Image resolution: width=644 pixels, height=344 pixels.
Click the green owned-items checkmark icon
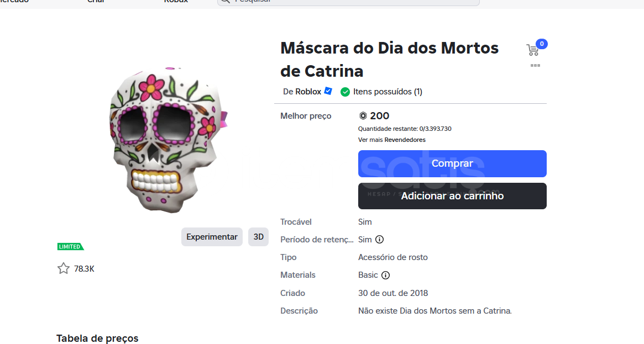(345, 92)
